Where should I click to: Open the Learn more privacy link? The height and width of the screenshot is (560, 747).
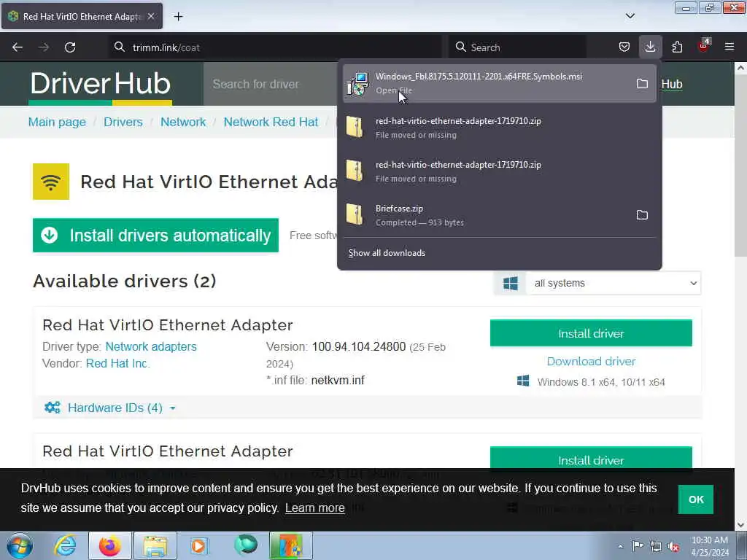pyautogui.click(x=315, y=508)
